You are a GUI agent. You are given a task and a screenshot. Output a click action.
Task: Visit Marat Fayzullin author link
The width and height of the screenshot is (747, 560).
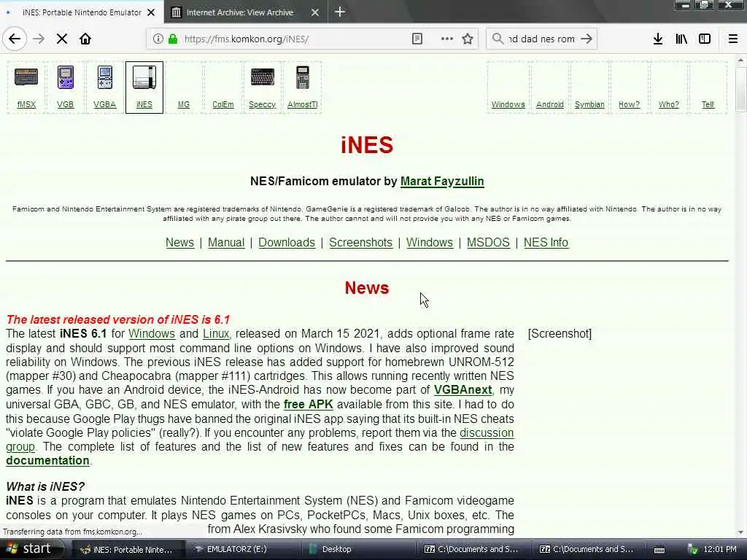coord(442,182)
